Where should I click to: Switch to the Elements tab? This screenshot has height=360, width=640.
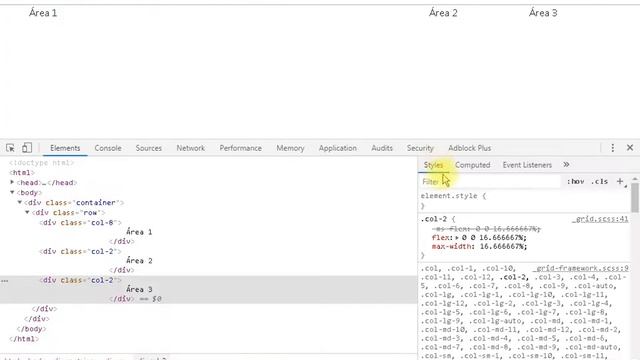point(65,148)
